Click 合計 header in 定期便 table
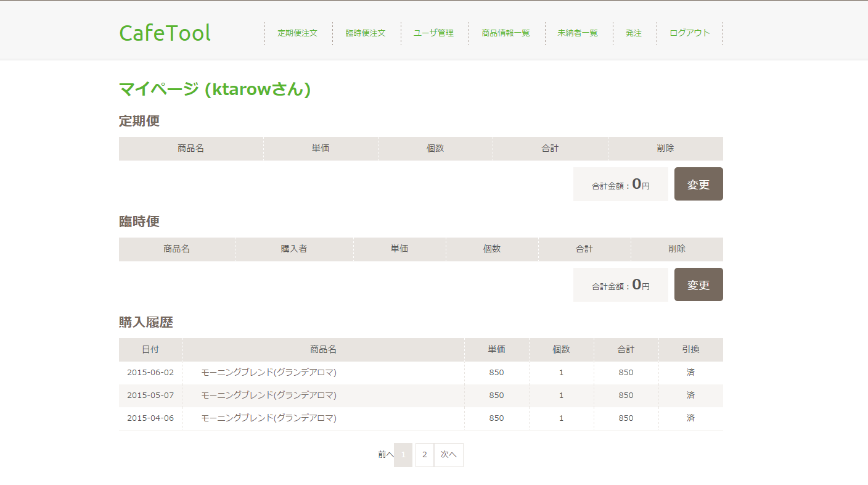868x485 pixels. point(551,149)
